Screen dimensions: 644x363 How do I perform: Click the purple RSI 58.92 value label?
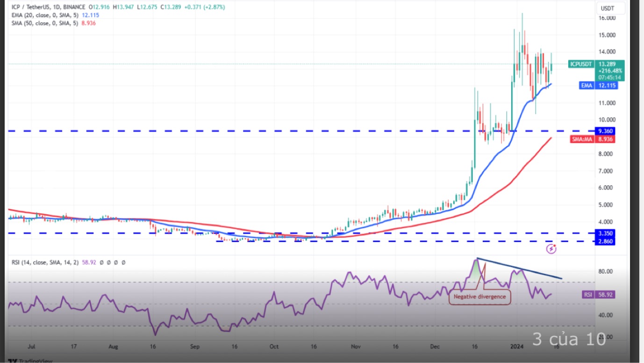pos(600,295)
